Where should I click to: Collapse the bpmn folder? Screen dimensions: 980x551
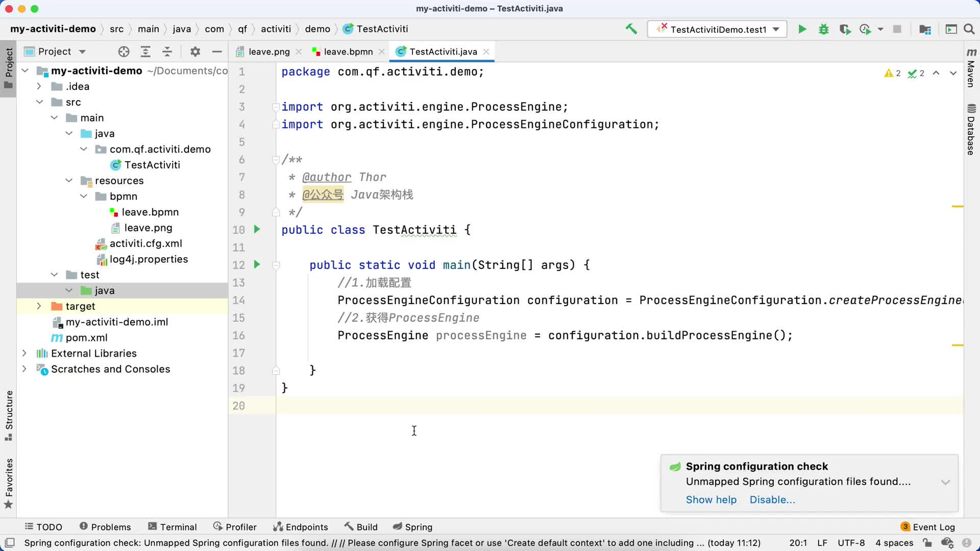84,196
